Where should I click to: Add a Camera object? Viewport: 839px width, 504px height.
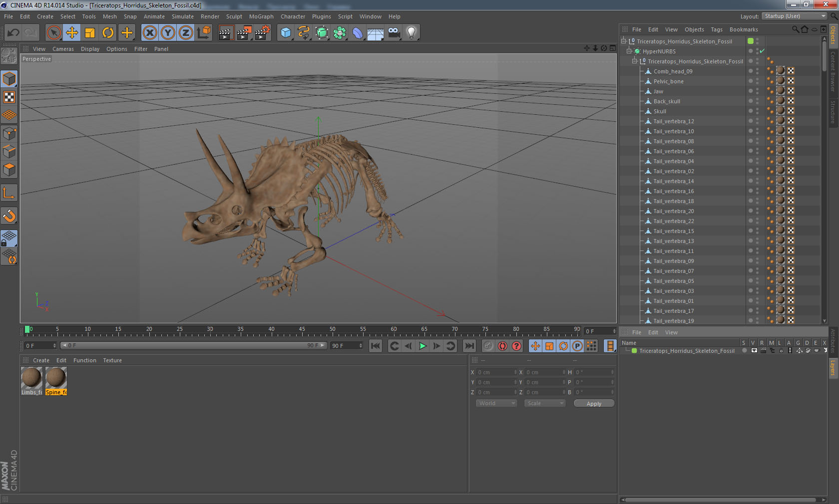[394, 33]
